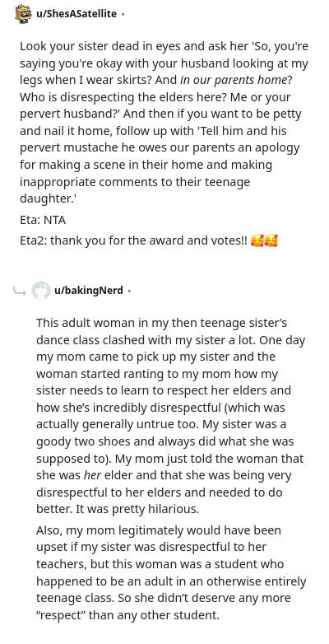
Task: Click the sentence "It was pretty hilarious."
Action: point(137,509)
